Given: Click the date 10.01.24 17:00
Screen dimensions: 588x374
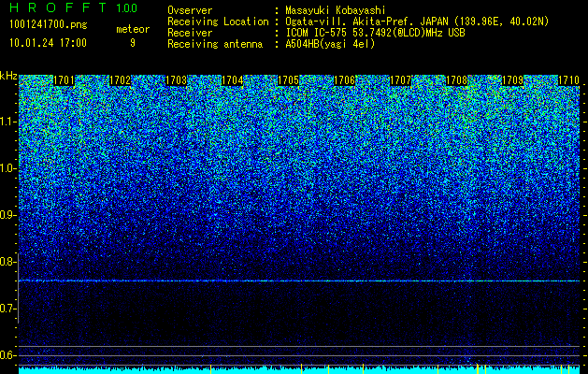Looking at the screenshot, I should [x=48, y=43].
